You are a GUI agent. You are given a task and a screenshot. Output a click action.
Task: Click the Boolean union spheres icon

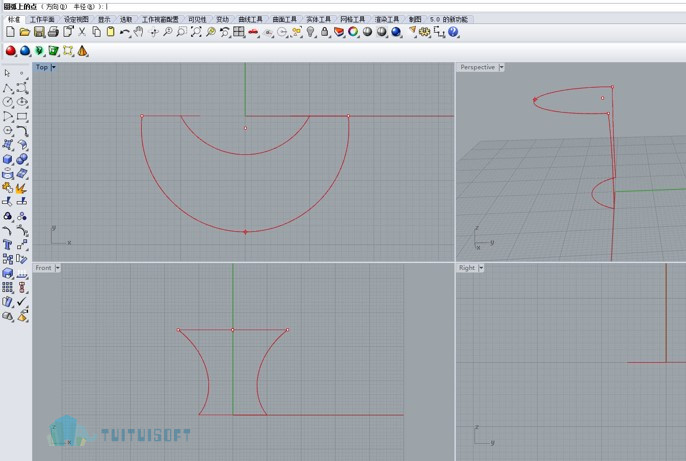click(22, 159)
